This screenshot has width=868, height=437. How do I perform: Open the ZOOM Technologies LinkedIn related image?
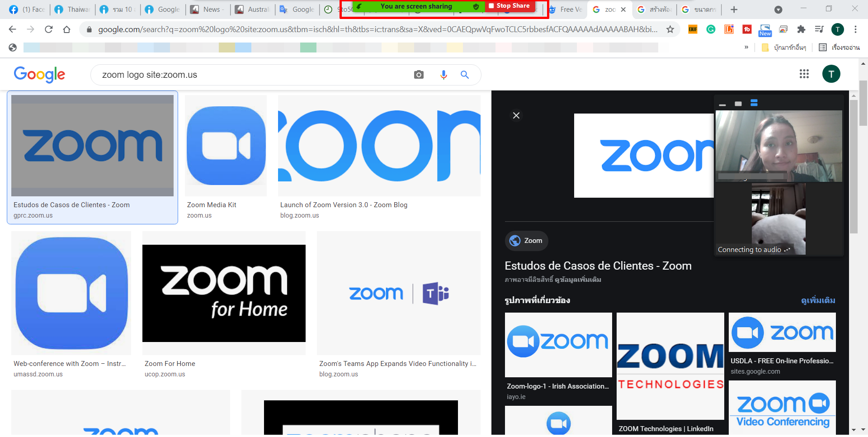click(x=670, y=366)
